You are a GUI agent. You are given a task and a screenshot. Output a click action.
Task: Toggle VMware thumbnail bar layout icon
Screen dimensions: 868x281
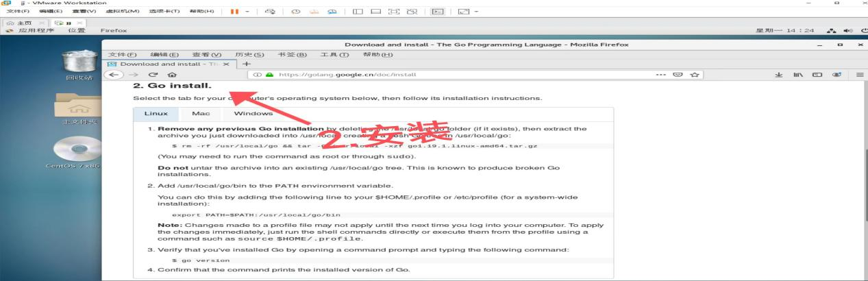point(377,11)
